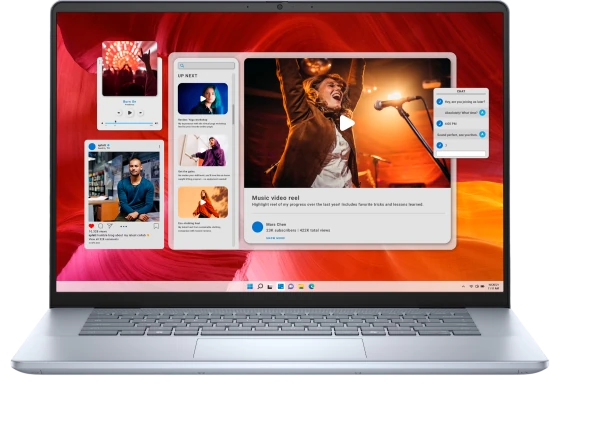This screenshot has width=600, height=421.
Task: Open Widgets from the taskbar
Action: [280, 286]
